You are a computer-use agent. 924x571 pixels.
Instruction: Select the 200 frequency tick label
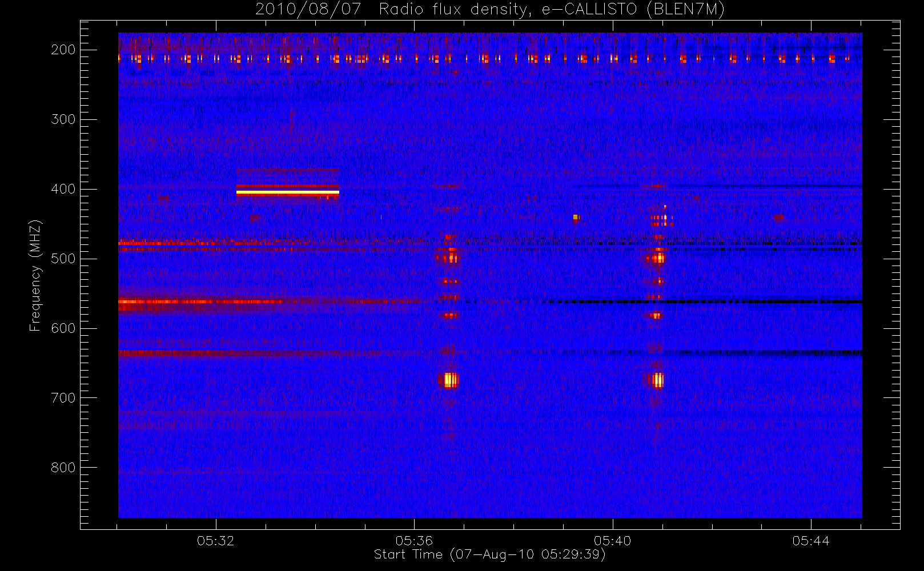63,50
